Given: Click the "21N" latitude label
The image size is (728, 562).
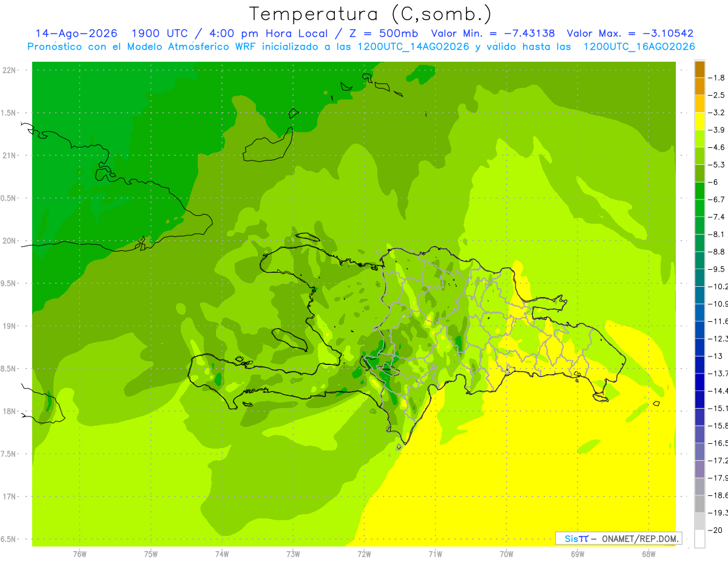Looking at the screenshot, I should coord(10,155).
